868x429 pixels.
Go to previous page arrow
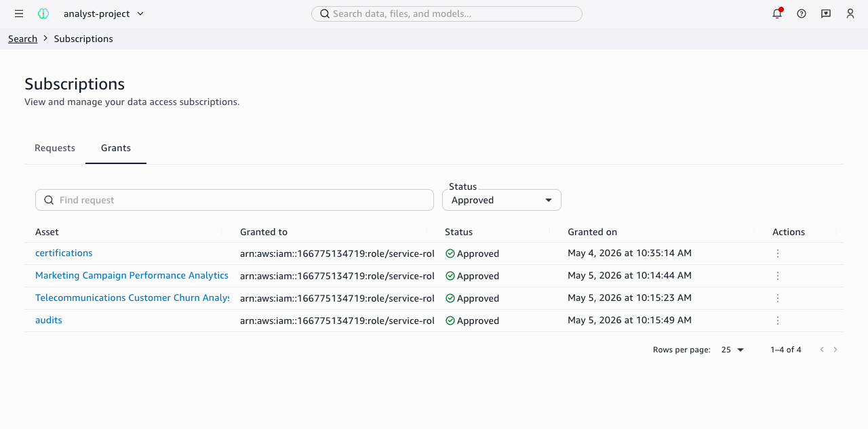pyautogui.click(x=822, y=350)
